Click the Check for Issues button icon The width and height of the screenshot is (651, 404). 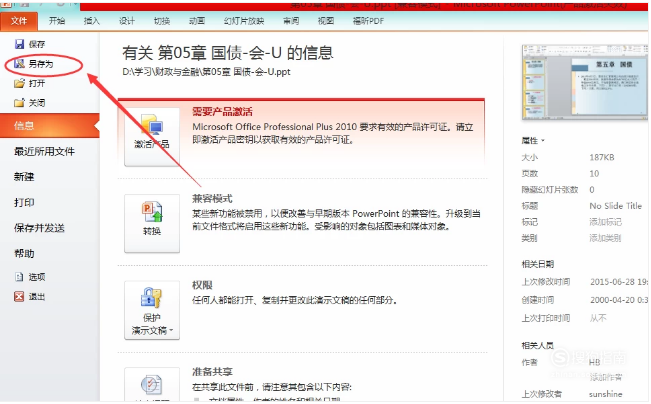point(152,385)
